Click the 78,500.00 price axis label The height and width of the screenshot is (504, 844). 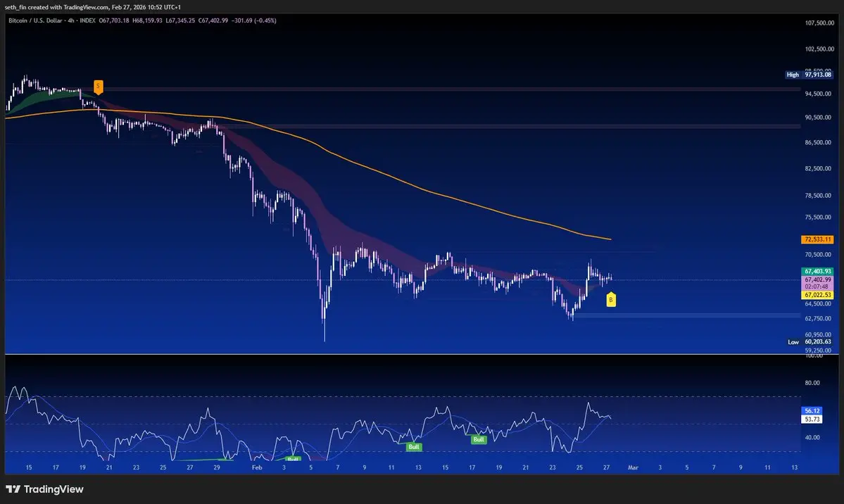click(x=818, y=196)
